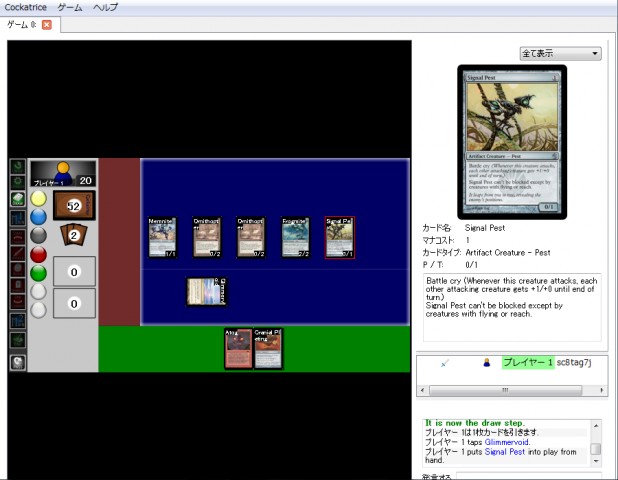Select the End of turn phase icon
This screenshot has width=618, height=480.
18,340
